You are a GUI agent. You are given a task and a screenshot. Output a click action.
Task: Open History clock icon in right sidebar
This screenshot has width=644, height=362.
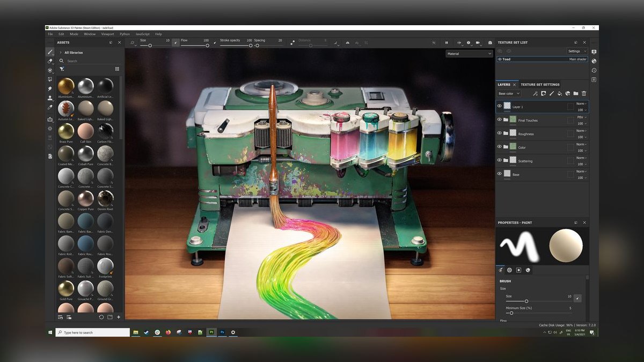[594, 70]
